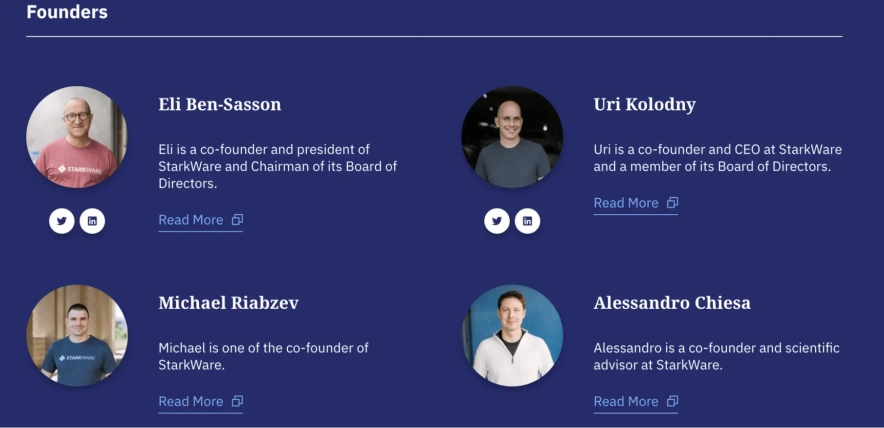Read more about Uri Kolodny
The height and width of the screenshot is (428, 884).
626,203
